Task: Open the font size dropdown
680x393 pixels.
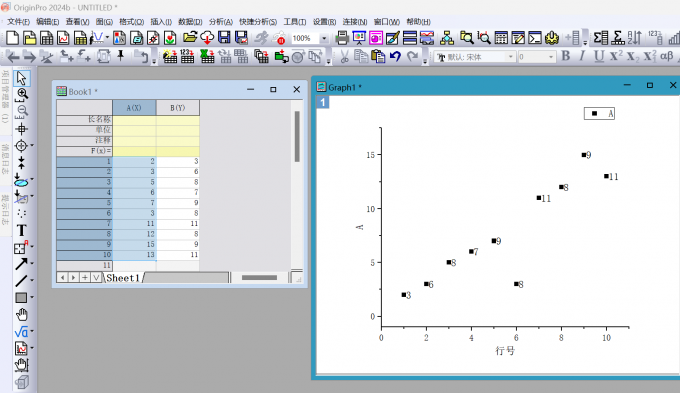Action: (551, 57)
